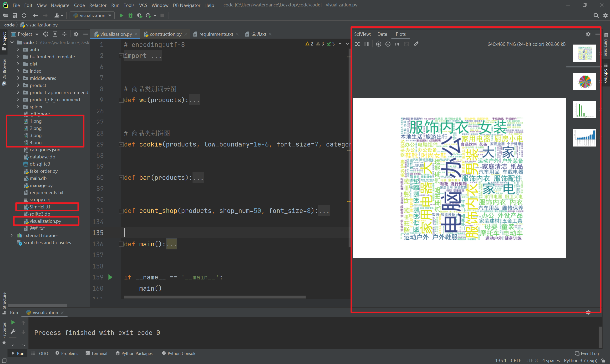Click the wrench icon in Run panel

13,332
